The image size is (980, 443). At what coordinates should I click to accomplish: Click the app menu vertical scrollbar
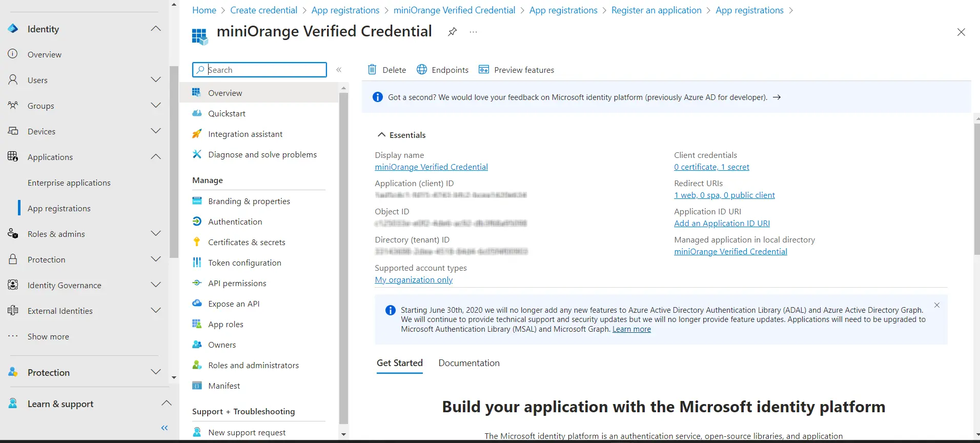click(x=343, y=259)
